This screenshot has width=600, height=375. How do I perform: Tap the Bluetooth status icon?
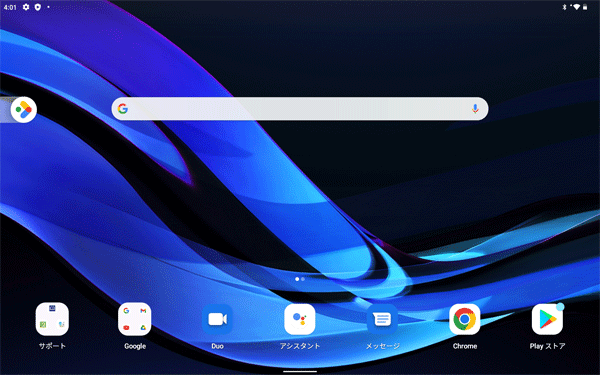click(x=564, y=7)
